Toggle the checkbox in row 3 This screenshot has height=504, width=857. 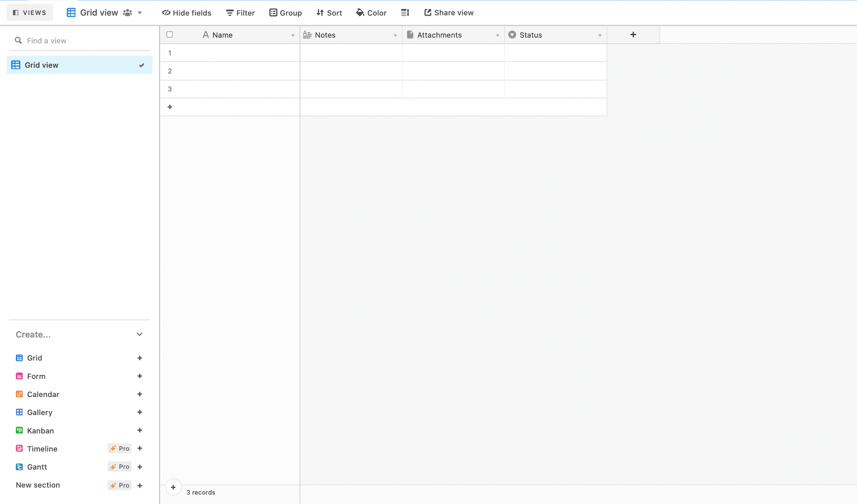(x=170, y=89)
